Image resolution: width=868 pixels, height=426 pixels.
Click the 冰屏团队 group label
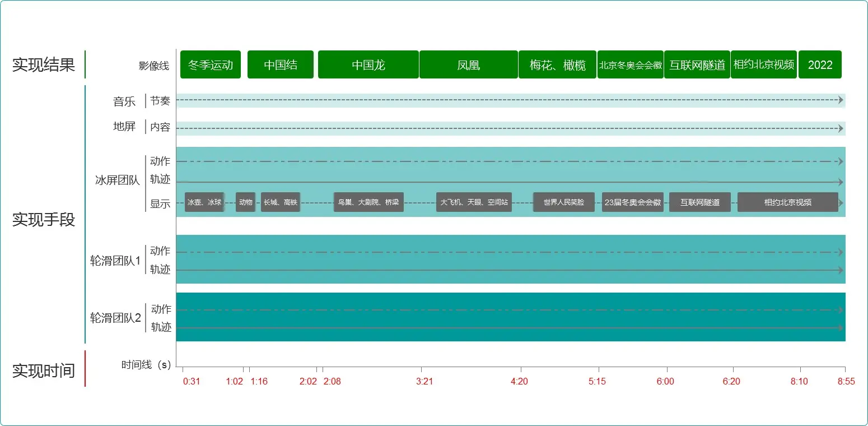tap(118, 180)
